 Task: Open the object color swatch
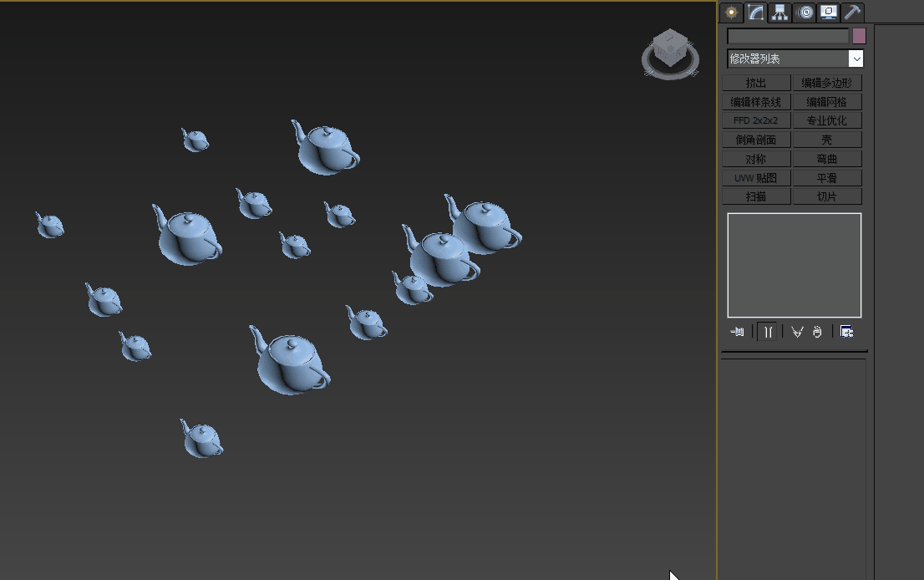tap(859, 36)
